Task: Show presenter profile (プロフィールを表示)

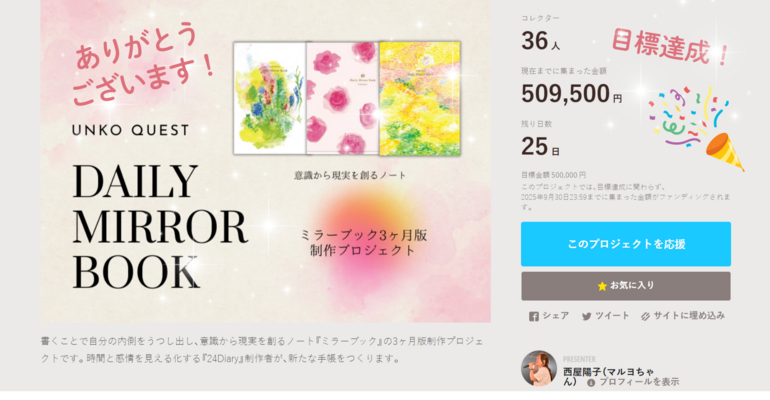Action: point(639,382)
